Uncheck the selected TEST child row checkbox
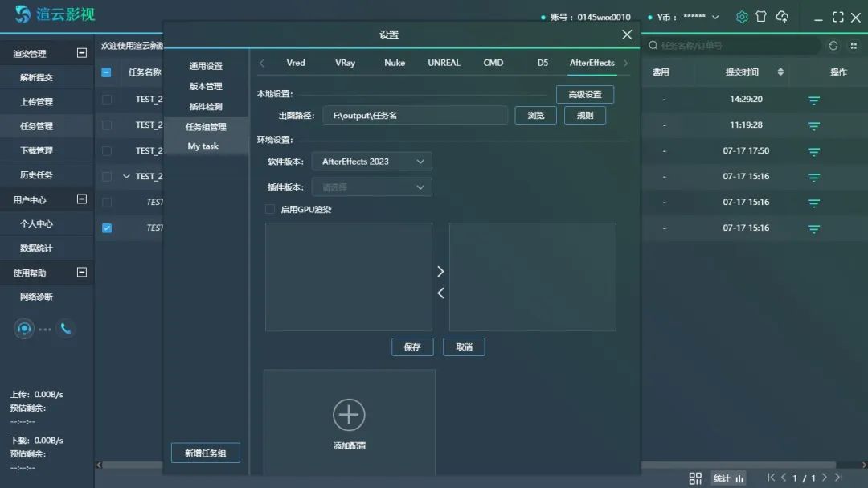Image resolution: width=868 pixels, height=488 pixels. [x=107, y=228]
